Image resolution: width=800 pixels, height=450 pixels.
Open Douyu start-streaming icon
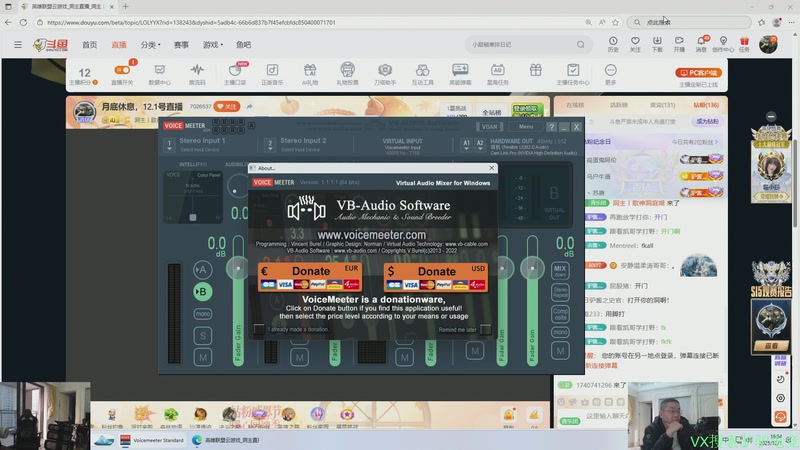679,44
